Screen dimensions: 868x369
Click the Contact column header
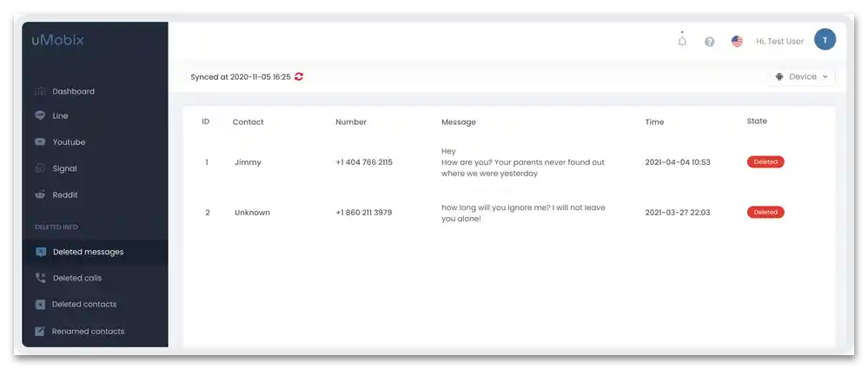248,122
